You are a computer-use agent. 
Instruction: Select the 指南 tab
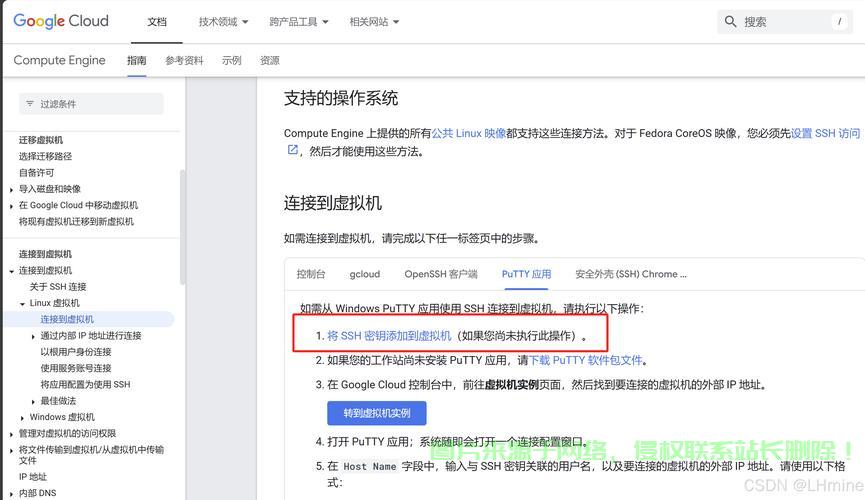pos(136,60)
